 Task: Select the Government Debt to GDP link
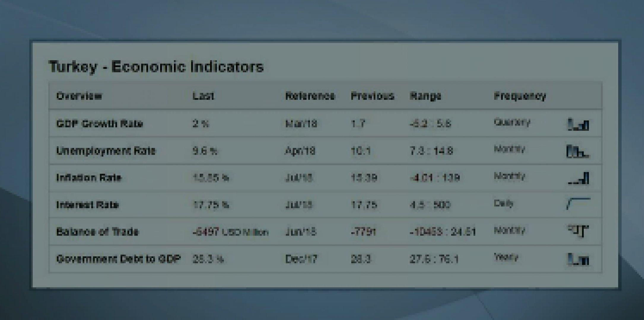[x=118, y=259]
